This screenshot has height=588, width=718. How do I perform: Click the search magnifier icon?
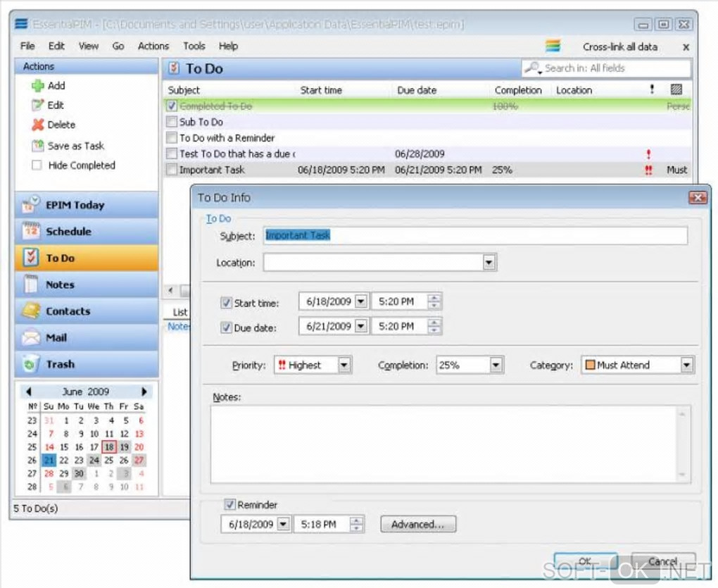[533, 68]
